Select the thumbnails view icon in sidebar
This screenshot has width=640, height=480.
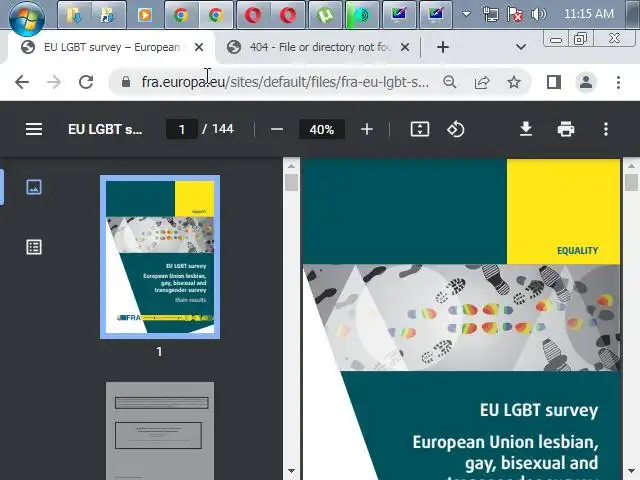34,187
